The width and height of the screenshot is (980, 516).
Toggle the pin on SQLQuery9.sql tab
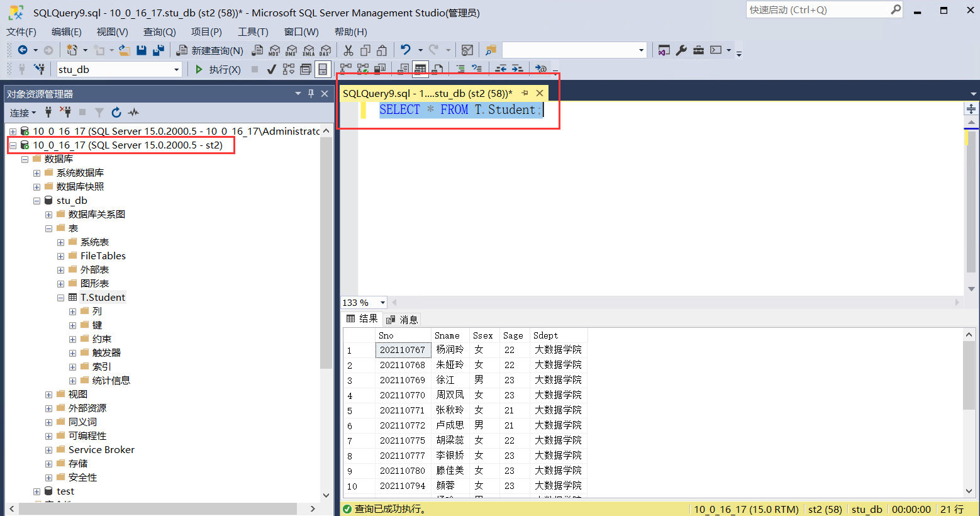525,93
